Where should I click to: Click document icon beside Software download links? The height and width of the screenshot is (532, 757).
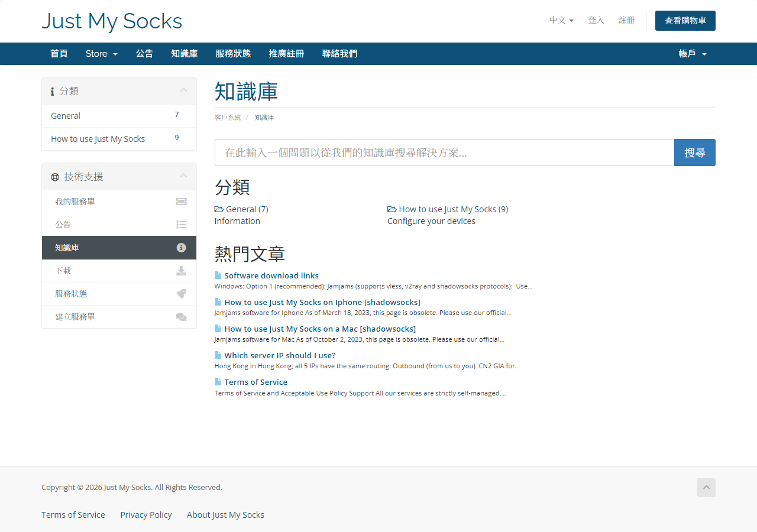(x=218, y=275)
